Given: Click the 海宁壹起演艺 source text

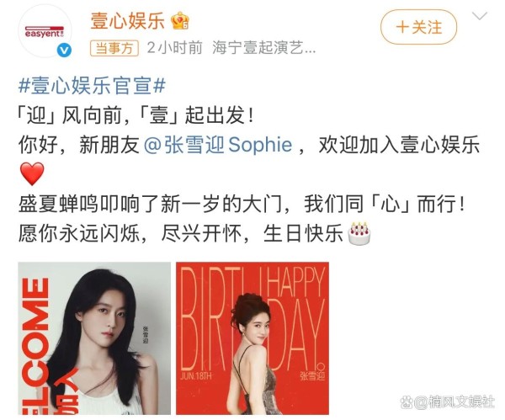Looking at the screenshot, I should click(x=264, y=48).
